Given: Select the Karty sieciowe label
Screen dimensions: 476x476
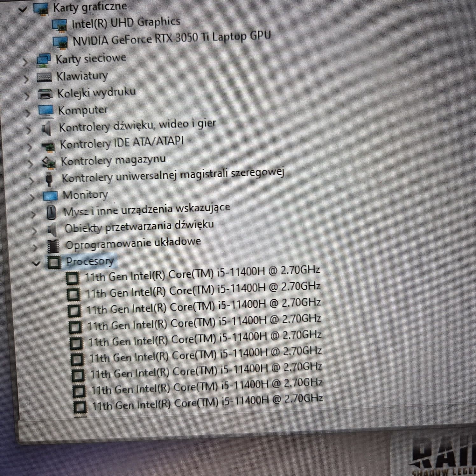Looking at the screenshot, I should pyautogui.click(x=91, y=59).
